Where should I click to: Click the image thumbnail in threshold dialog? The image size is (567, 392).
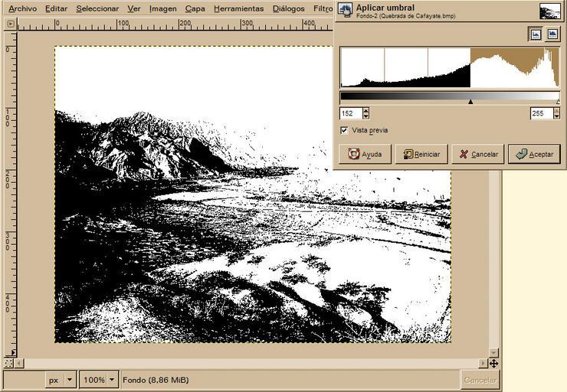pyautogui.click(x=549, y=11)
